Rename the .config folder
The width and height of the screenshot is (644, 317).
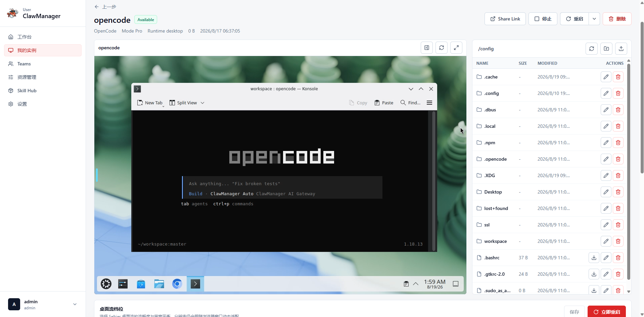pyautogui.click(x=606, y=93)
